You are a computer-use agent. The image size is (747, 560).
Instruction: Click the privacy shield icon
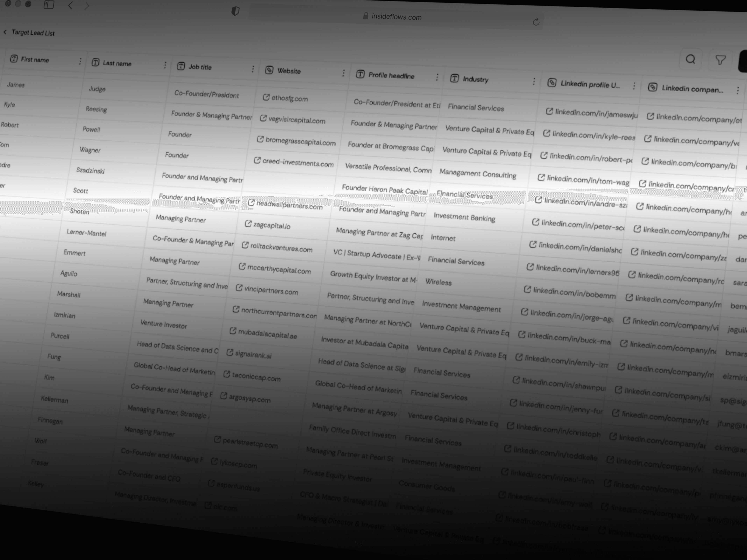(x=235, y=11)
